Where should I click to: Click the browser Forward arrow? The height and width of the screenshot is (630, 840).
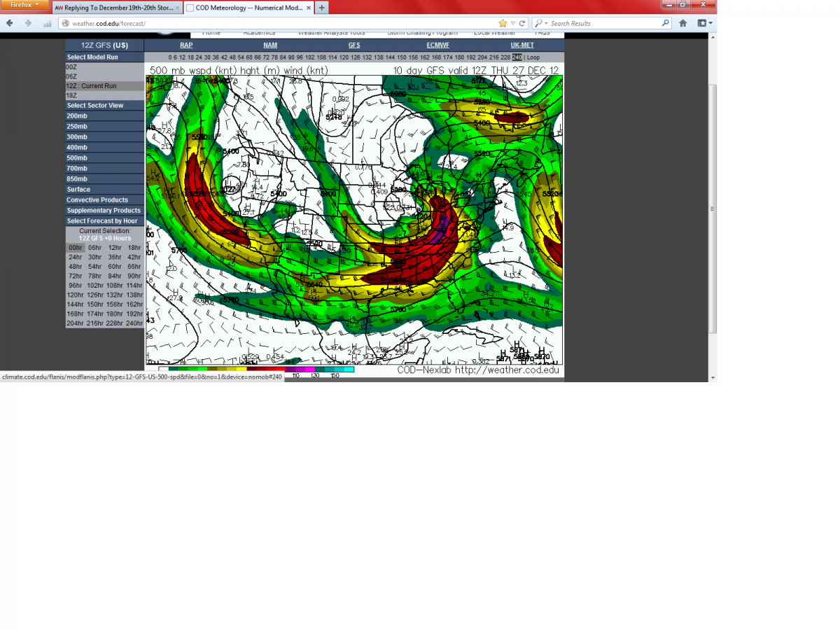(28, 23)
